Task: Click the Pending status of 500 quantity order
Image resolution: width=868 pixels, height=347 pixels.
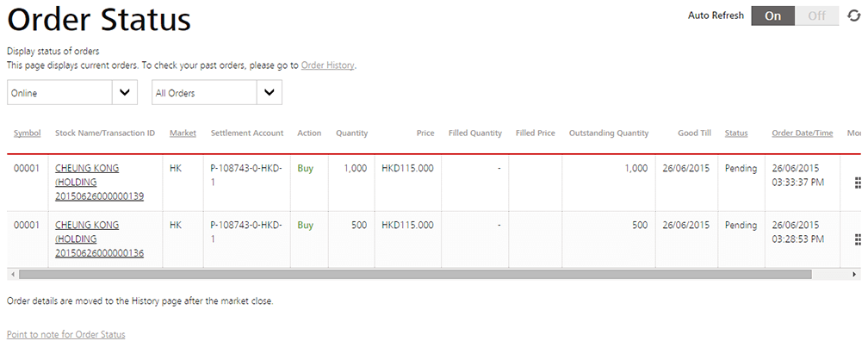Action: point(741,226)
